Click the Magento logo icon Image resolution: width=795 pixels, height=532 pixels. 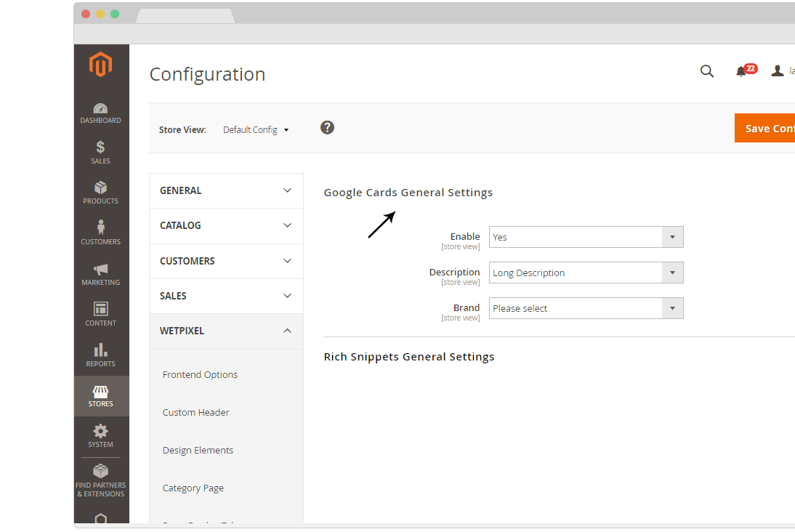tap(100, 65)
